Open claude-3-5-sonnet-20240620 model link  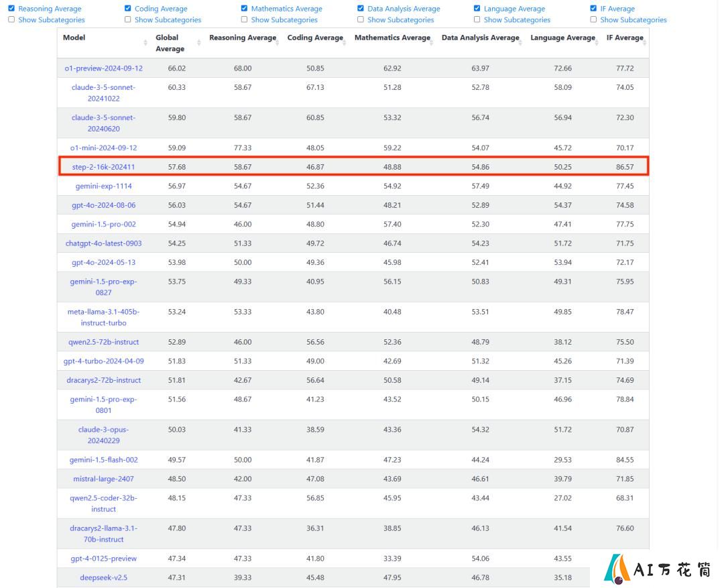(x=103, y=123)
